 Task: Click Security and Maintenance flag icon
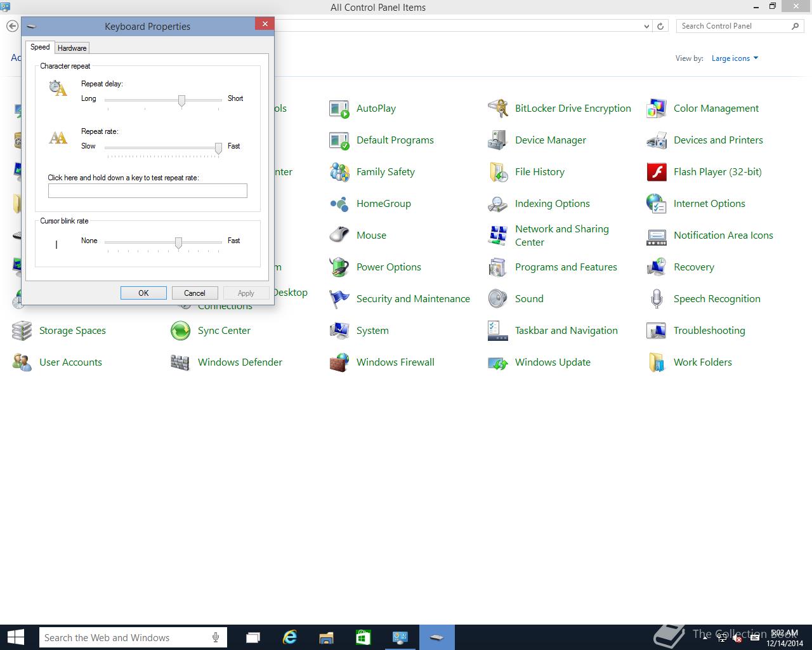(x=339, y=299)
